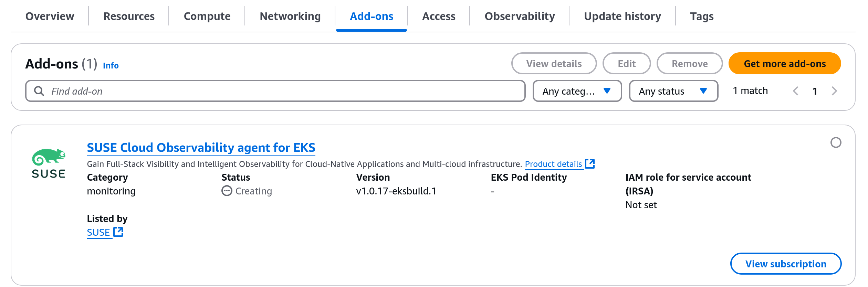Screen dimensions: 868x287
Task: Click external link icon next to SUSE
Action: click(118, 232)
